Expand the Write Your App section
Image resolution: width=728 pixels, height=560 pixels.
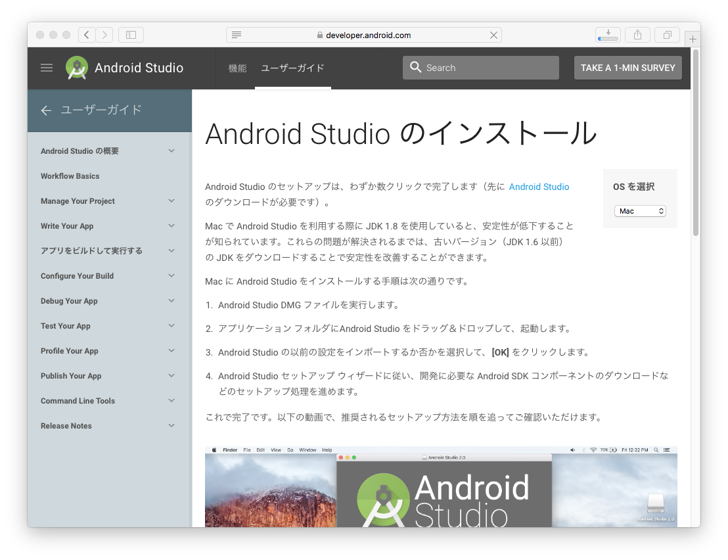(x=171, y=226)
